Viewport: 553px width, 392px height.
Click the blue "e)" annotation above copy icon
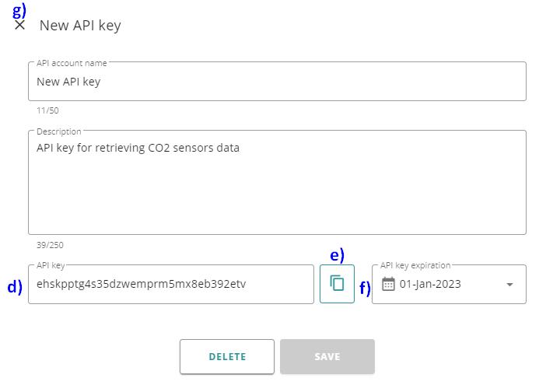(337, 255)
